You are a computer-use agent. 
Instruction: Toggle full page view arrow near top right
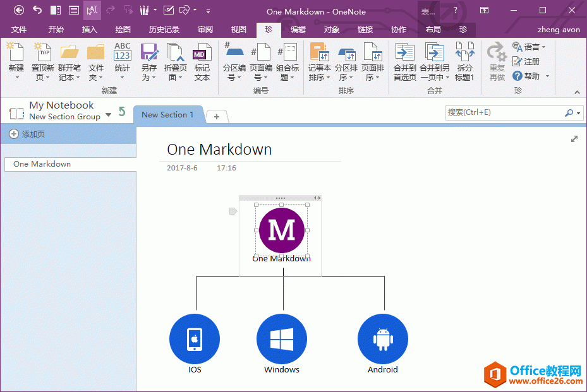(x=574, y=138)
